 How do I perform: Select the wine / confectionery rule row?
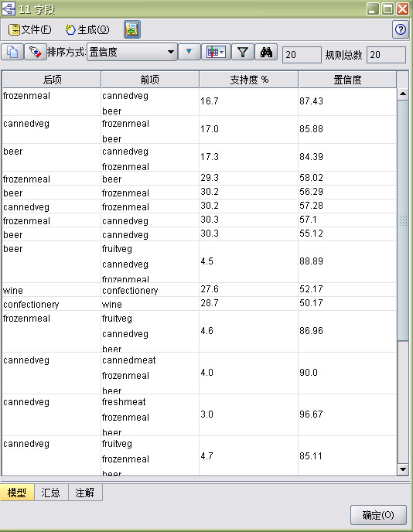pyautogui.click(x=200, y=290)
